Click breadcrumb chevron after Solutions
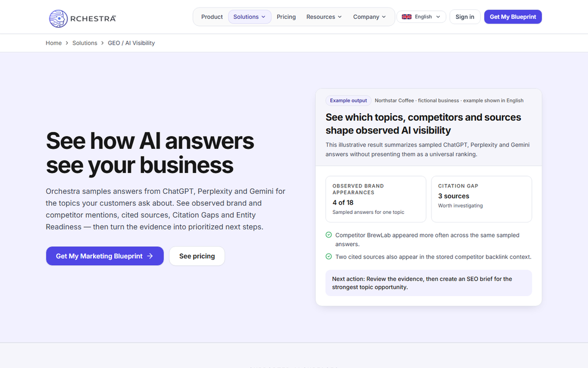 [x=102, y=43]
